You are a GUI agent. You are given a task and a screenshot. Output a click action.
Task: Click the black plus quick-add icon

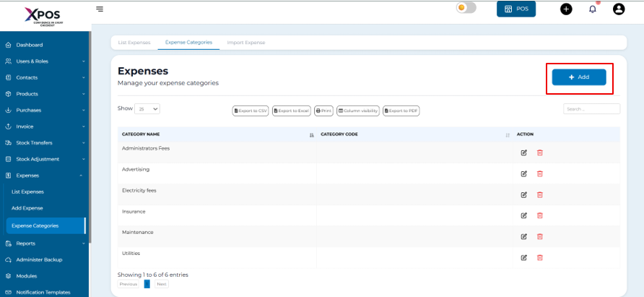566,9
